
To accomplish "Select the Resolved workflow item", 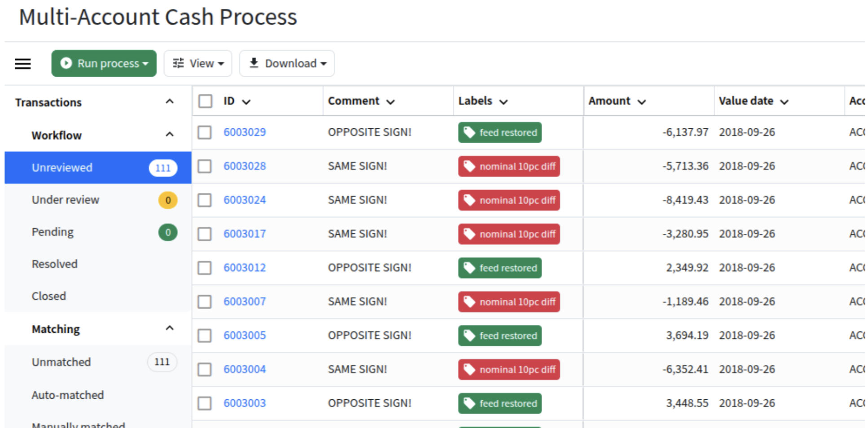I will coord(98,264).
